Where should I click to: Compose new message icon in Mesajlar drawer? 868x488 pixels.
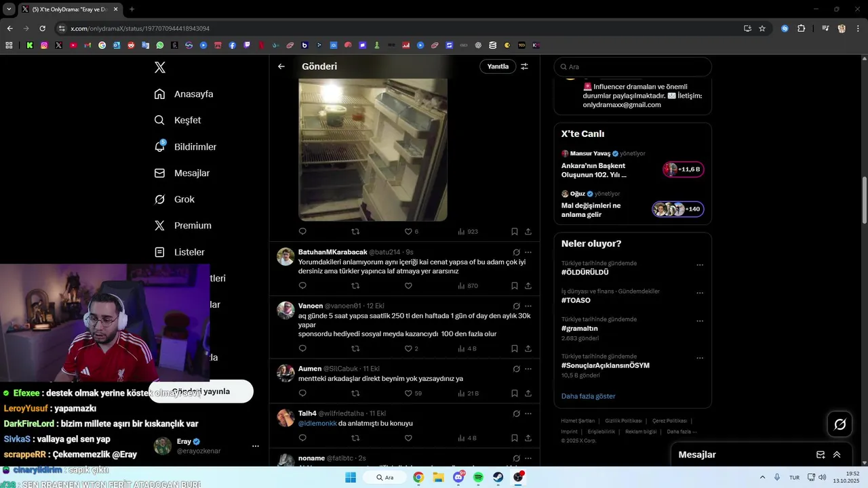pyautogui.click(x=821, y=455)
